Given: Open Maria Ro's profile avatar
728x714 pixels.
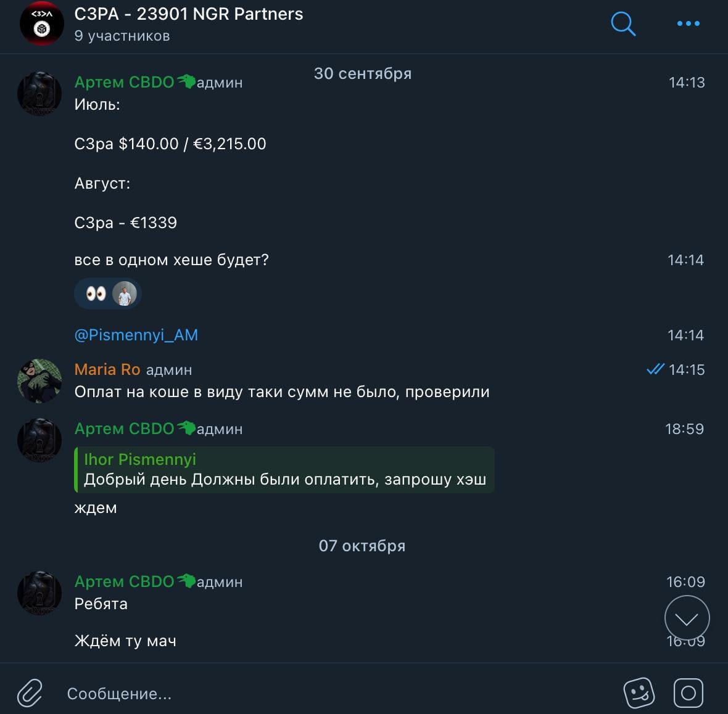Looking at the screenshot, I should 39,381.
